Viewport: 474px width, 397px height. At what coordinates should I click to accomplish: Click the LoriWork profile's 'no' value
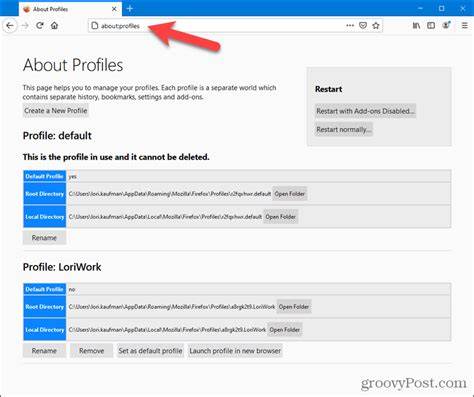[x=72, y=289]
